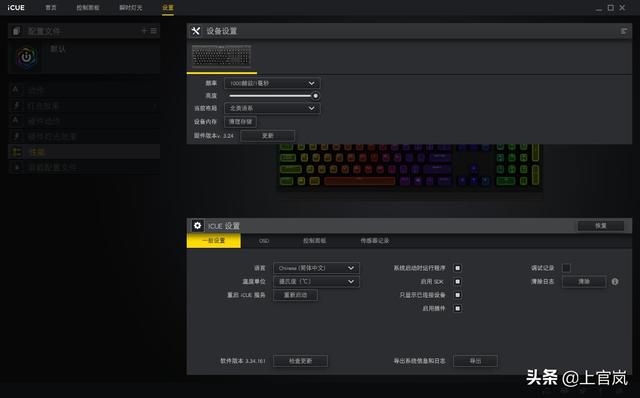Select the keyboard device thumbnail

(222, 55)
